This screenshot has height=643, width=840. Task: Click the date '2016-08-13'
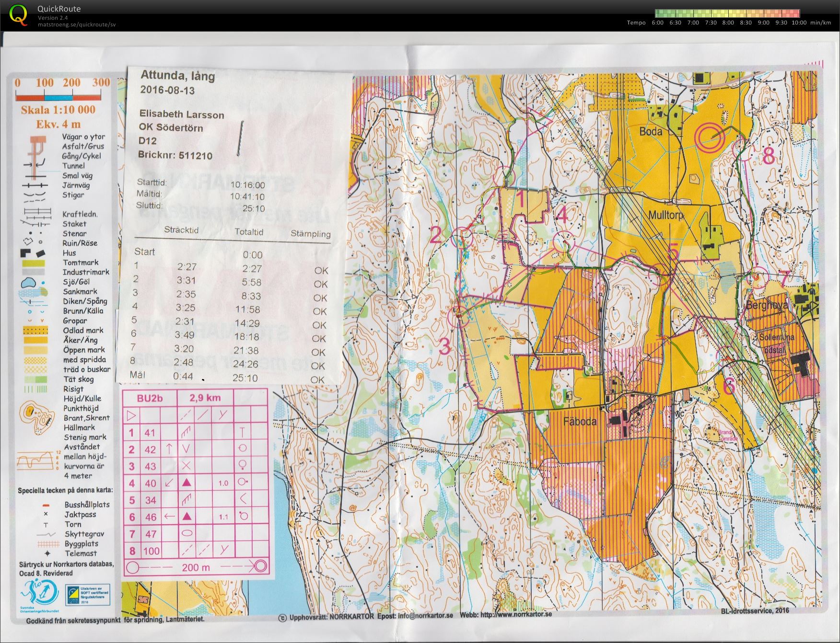[x=167, y=90]
